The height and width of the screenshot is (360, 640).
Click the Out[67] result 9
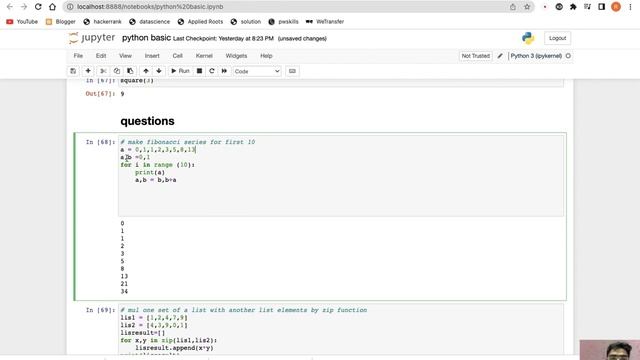tap(122, 94)
